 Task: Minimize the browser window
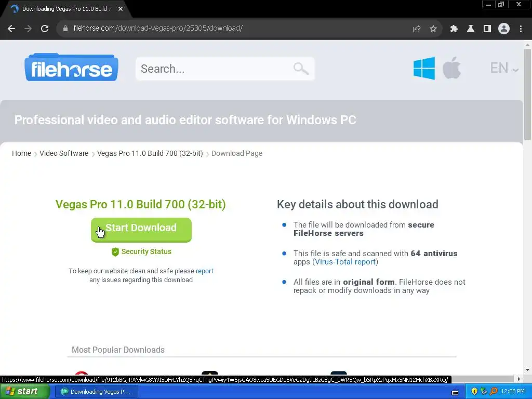[488, 5]
